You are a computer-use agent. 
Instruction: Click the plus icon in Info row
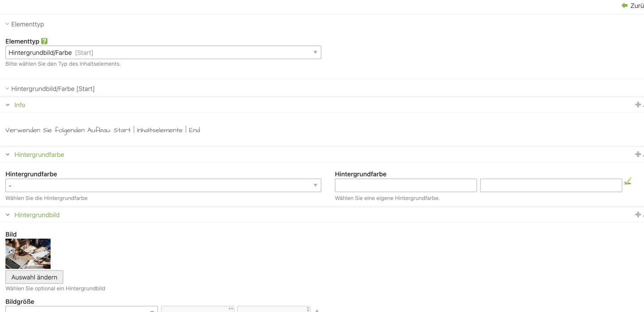pyautogui.click(x=638, y=105)
